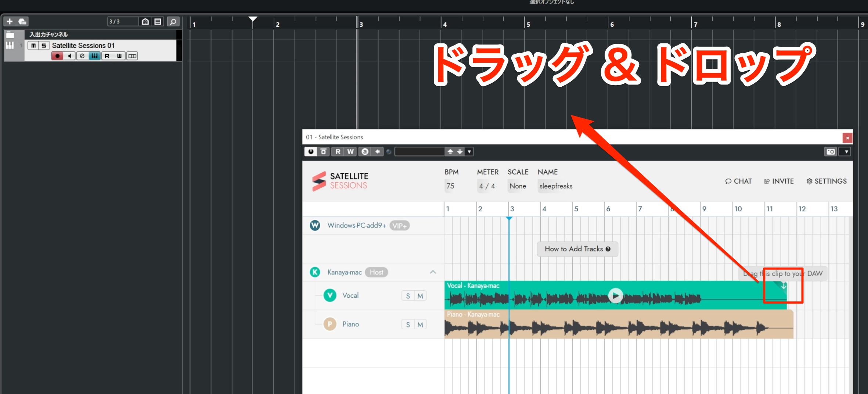Toggle plugin power button in plugin header
The width and height of the screenshot is (868, 394).
click(311, 151)
